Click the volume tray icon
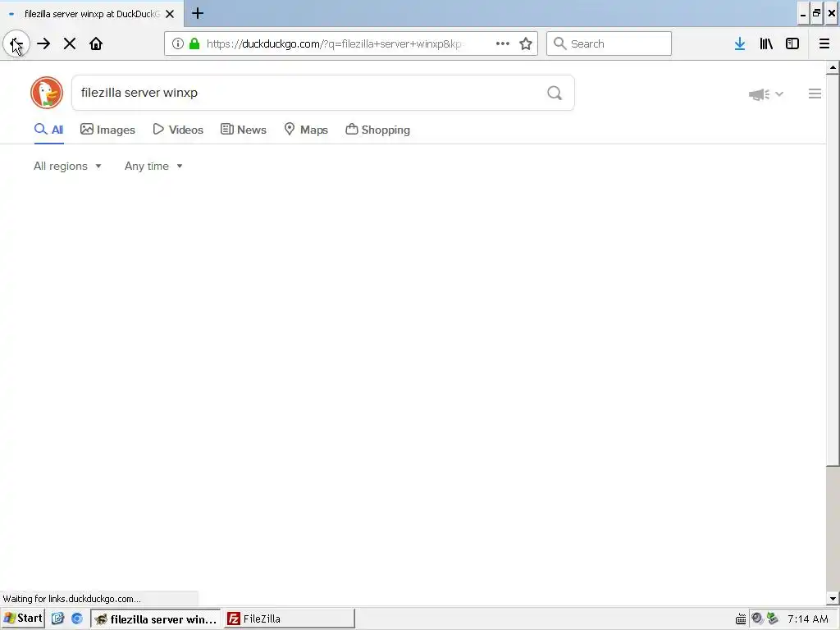The height and width of the screenshot is (630, 840). tap(757, 619)
